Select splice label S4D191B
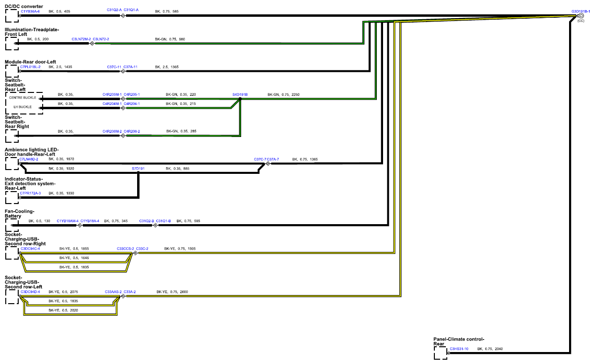Viewport: 594px width, 364px height. (x=240, y=95)
